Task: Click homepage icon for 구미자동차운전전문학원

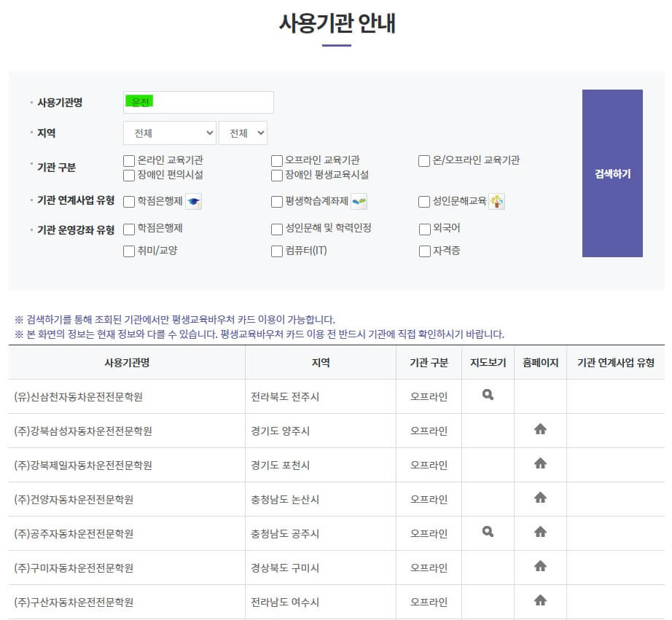Action: pos(540,568)
